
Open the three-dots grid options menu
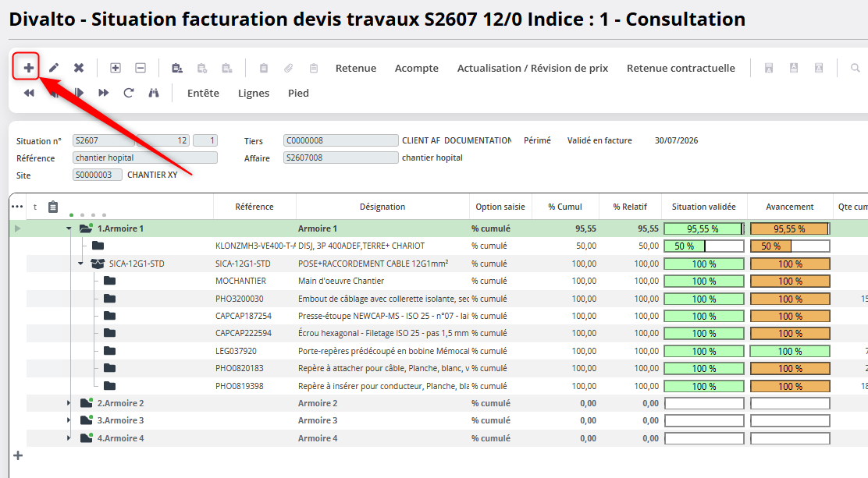17,207
